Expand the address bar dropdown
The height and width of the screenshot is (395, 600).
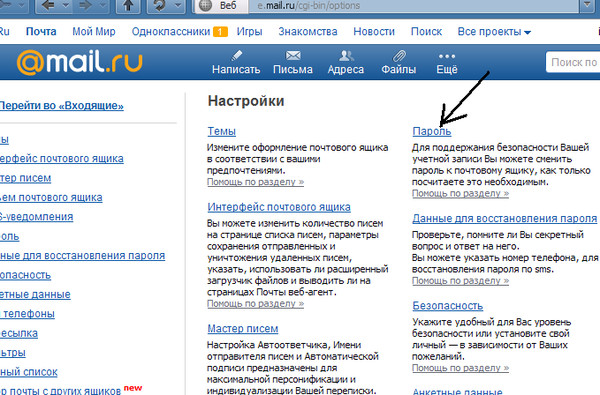[588, 6]
